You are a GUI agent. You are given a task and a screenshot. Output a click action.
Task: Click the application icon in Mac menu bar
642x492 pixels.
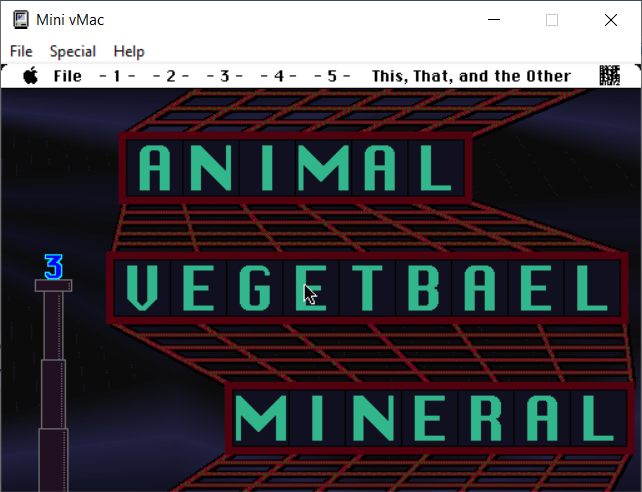[610, 76]
